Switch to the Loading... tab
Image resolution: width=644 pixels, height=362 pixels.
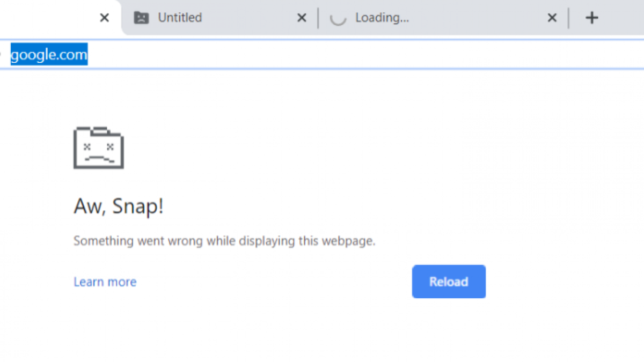coord(442,18)
